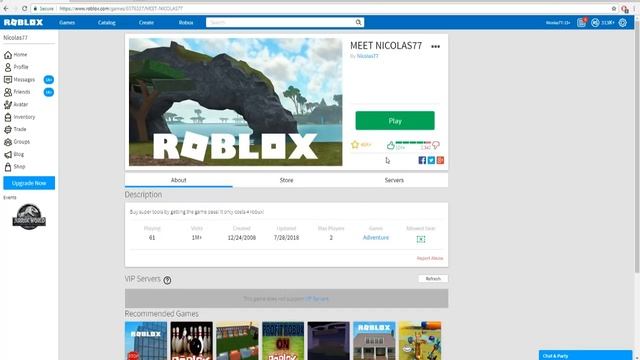This screenshot has height=360, width=640.
Task: Share the game on Twitter
Action: click(x=431, y=160)
